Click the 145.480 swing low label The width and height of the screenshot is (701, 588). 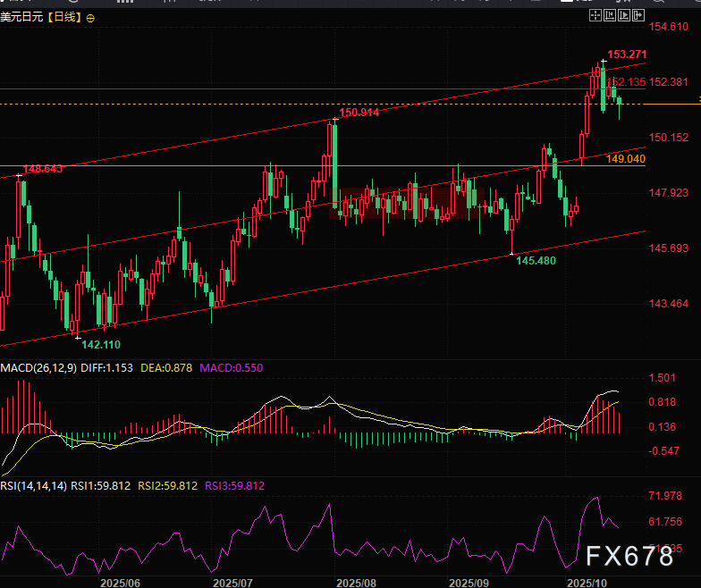pyautogui.click(x=536, y=260)
